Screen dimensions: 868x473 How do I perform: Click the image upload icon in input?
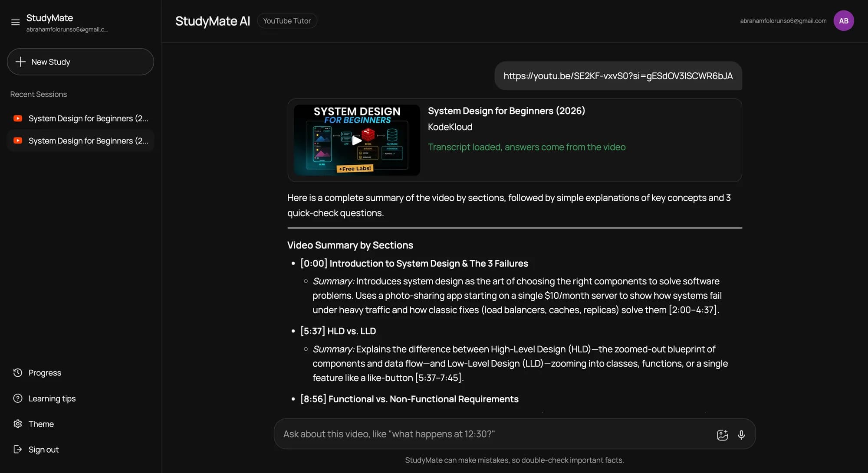click(x=722, y=435)
